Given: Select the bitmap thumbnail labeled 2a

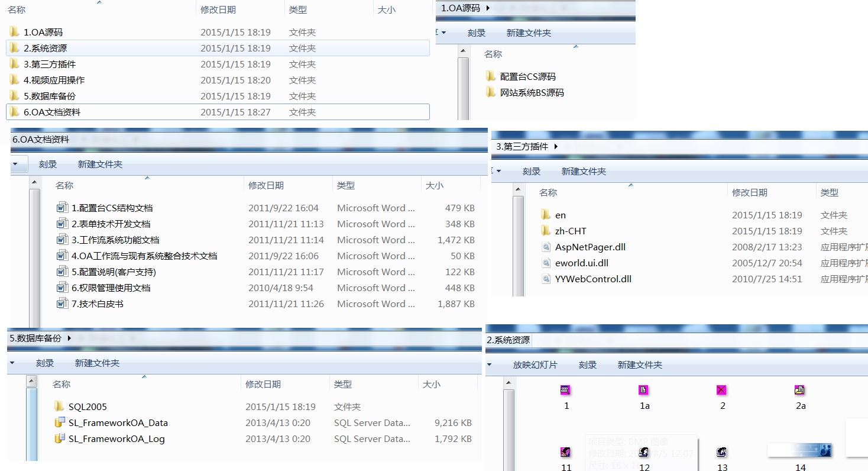Looking at the screenshot, I should point(799,390).
